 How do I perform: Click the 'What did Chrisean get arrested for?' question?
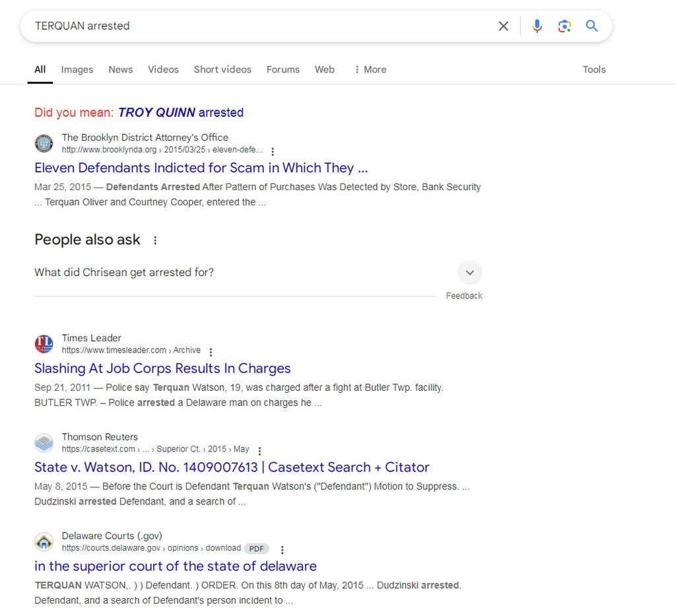(x=124, y=273)
